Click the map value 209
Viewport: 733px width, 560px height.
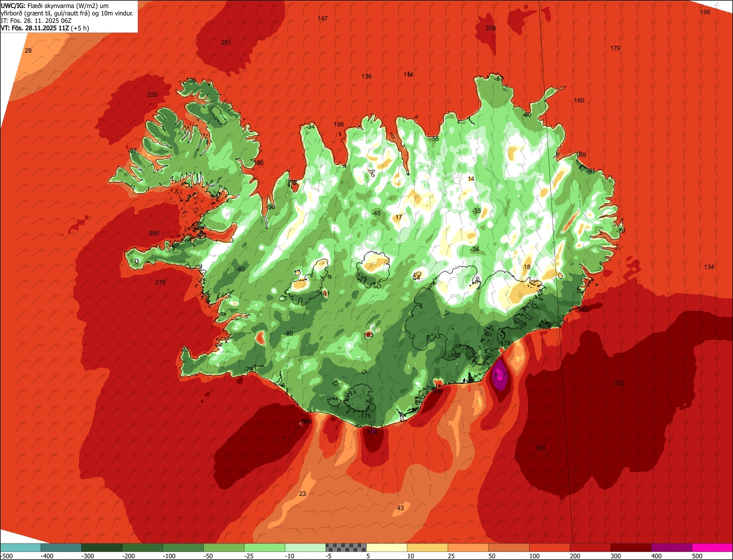coord(491,28)
